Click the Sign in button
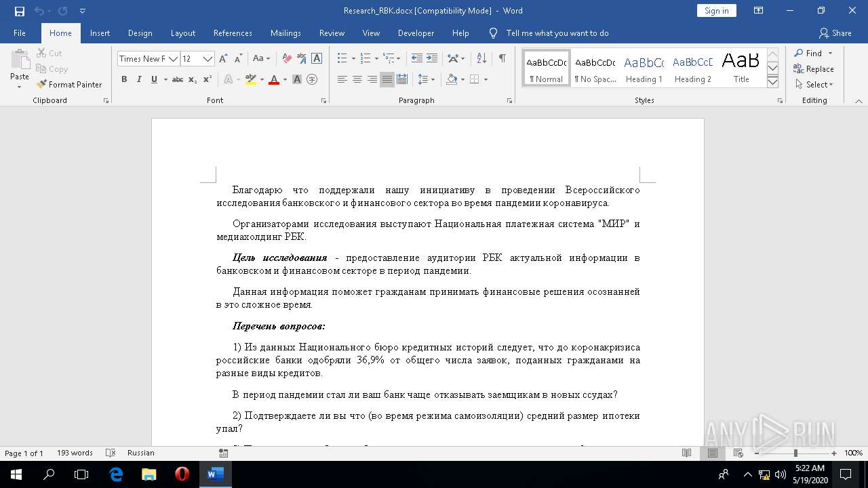Viewport: 868px width, 488px height. click(x=716, y=11)
